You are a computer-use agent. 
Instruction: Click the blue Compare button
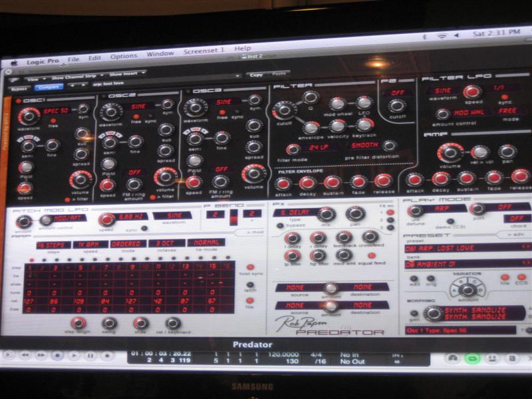[49, 87]
